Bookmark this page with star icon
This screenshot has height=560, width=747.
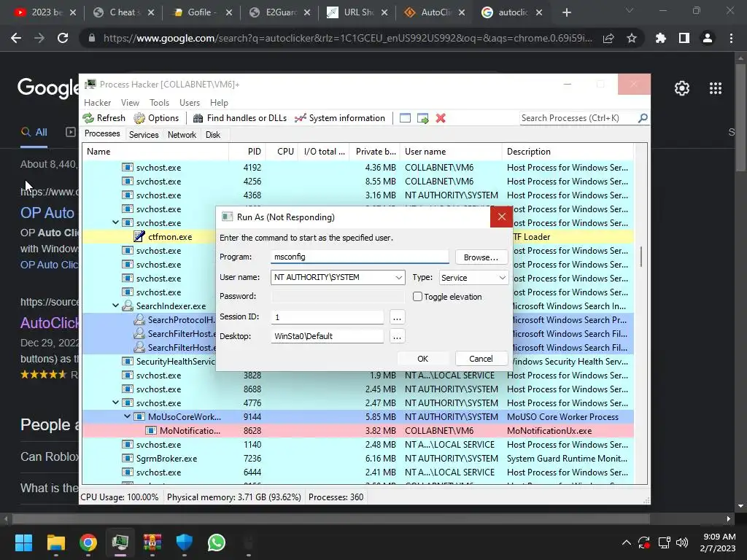coord(632,38)
